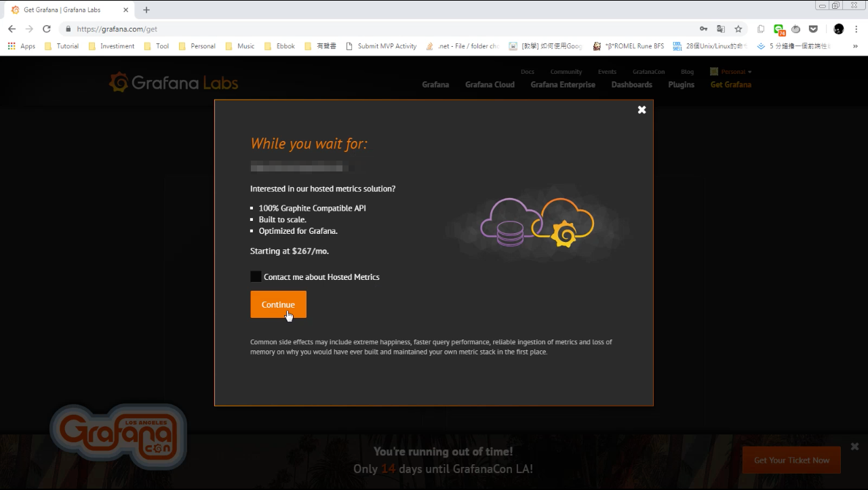868x490 pixels.
Task: Open Dashboards nav item
Action: (x=631, y=85)
